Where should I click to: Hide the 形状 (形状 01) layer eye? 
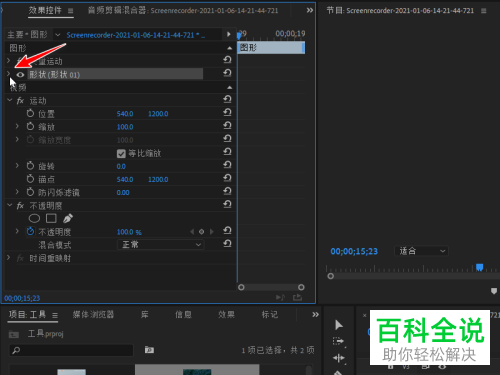click(20, 75)
